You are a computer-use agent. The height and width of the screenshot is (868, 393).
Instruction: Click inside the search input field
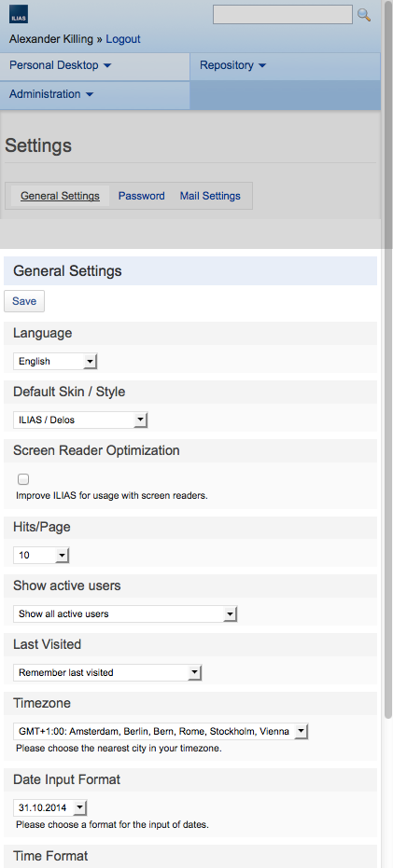click(x=283, y=15)
